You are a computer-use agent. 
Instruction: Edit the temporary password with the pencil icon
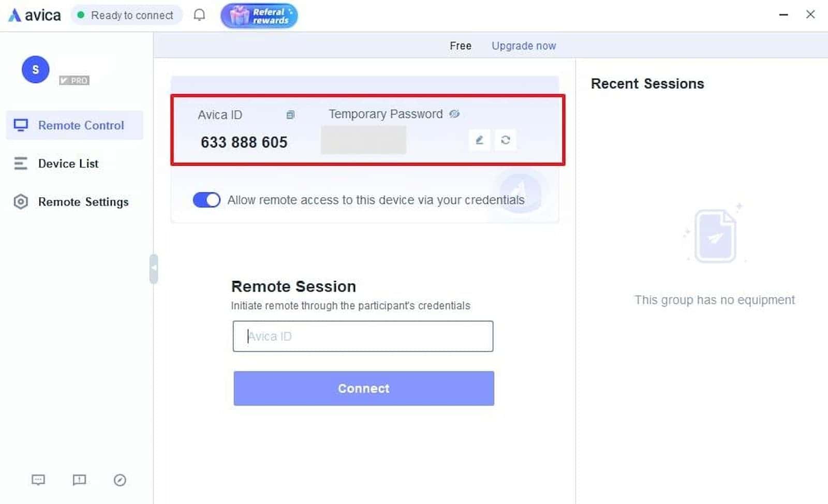pyautogui.click(x=479, y=140)
